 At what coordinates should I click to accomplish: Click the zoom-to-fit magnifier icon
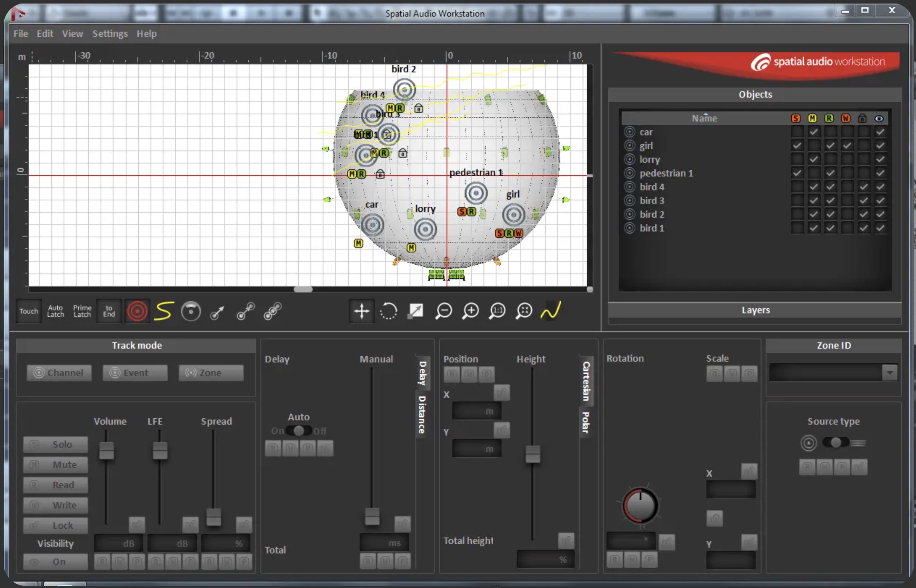coord(524,311)
